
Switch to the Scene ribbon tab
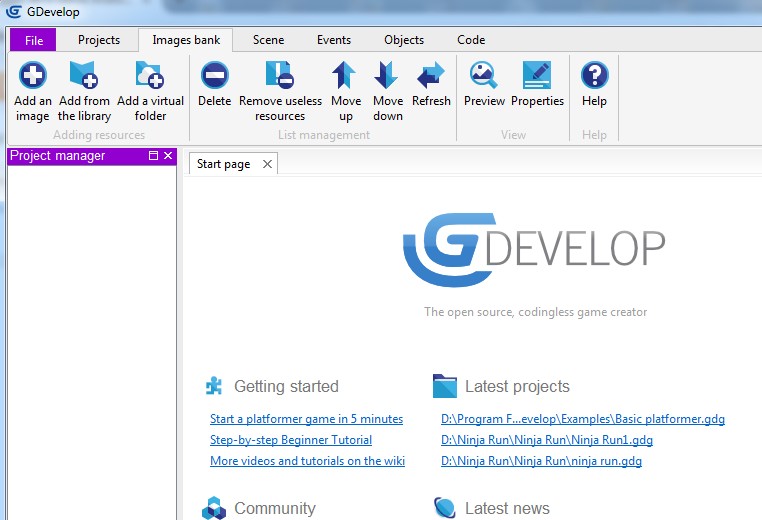tap(268, 40)
